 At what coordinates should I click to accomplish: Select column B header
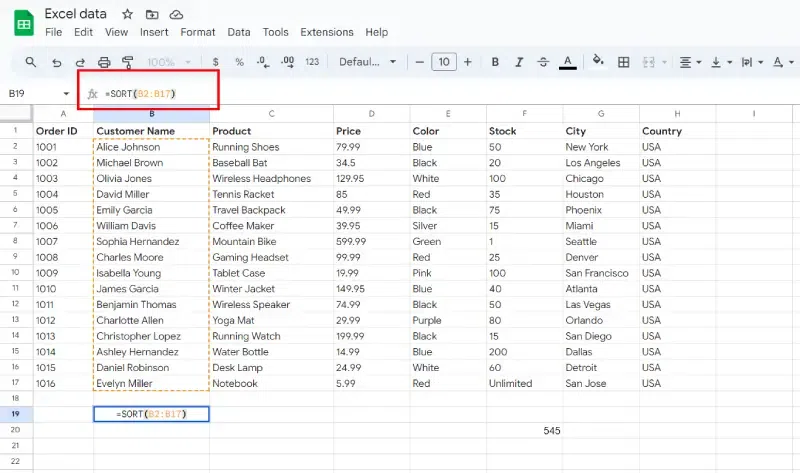click(x=152, y=114)
